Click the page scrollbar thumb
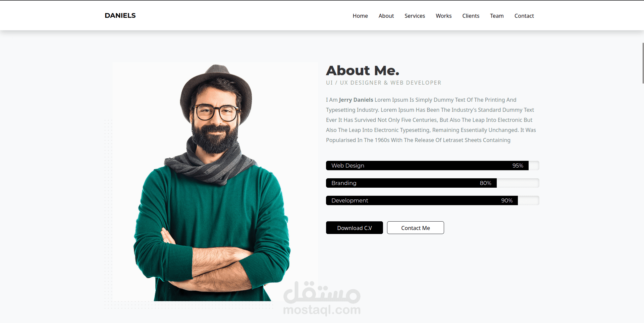This screenshot has width=644, height=323. coord(643,63)
